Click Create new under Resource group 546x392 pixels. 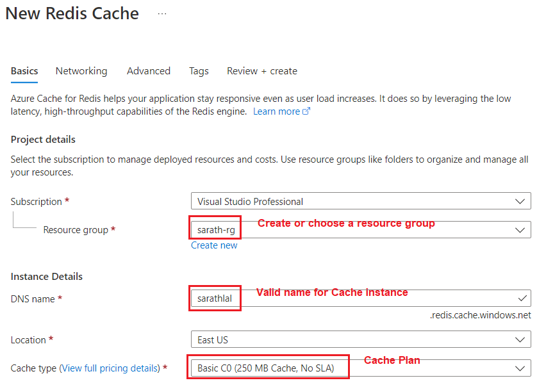(214, 245)
